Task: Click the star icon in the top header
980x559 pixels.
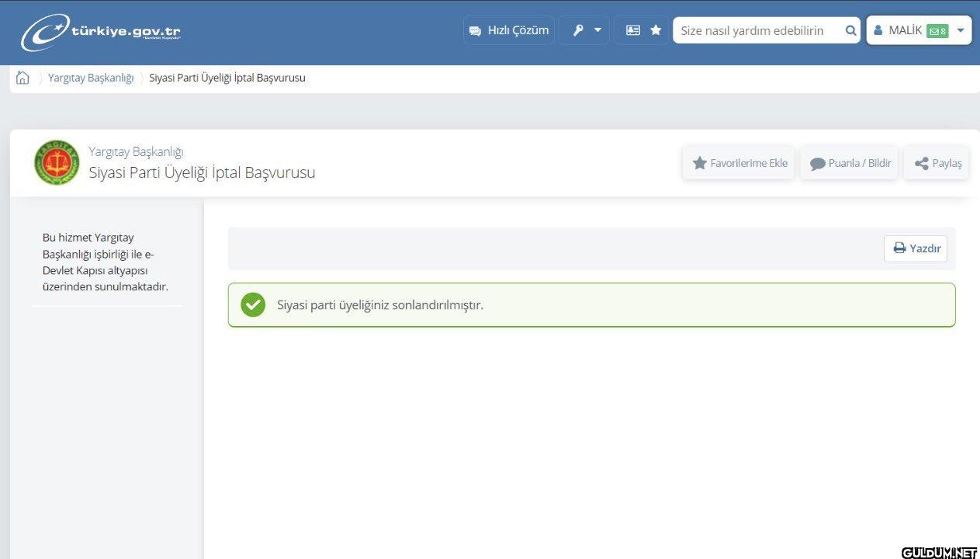Action: (x=656, y=30)
